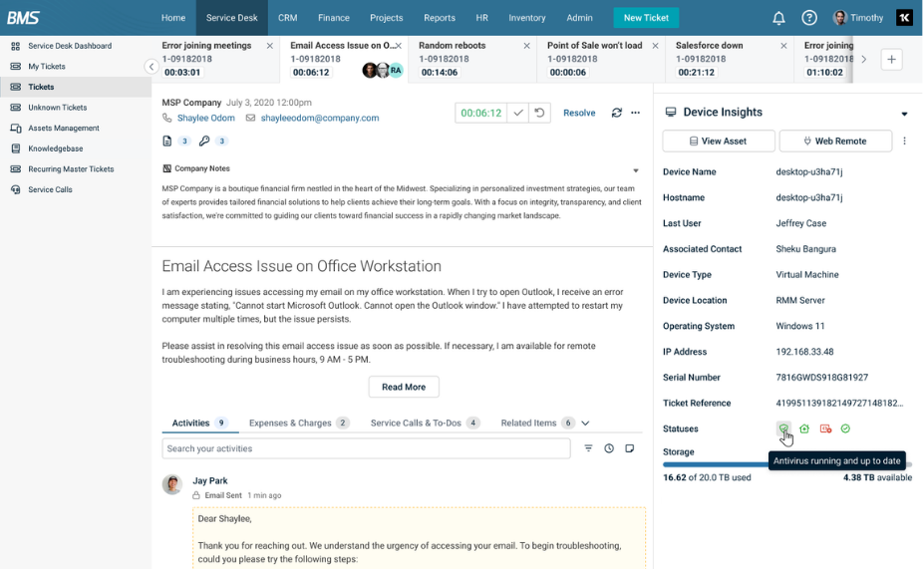Click the add note icon in activities
Screen dimensions: 924x569
click(630, 448)
